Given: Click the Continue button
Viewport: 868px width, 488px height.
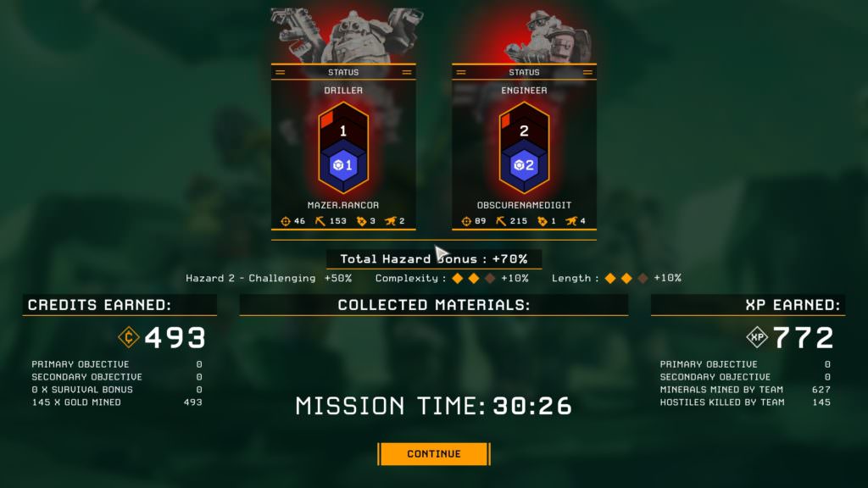Looking at the screenshot, I should click(434, 454).
